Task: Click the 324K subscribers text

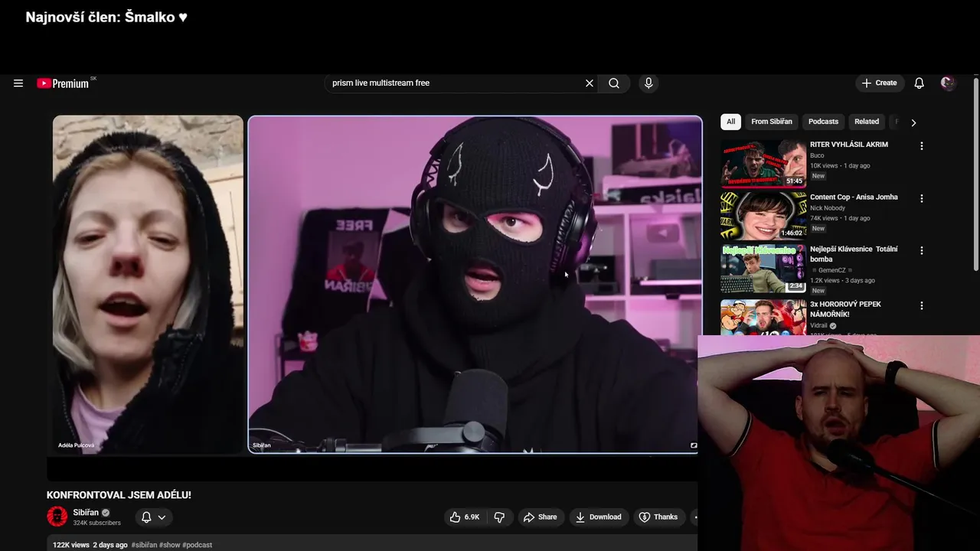Action: pyautogui.click(x=96, y=523)
